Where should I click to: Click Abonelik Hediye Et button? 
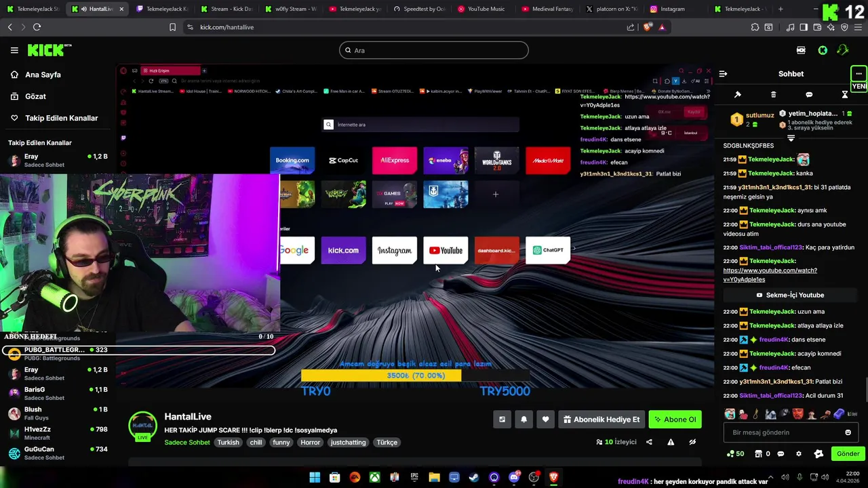601,420
